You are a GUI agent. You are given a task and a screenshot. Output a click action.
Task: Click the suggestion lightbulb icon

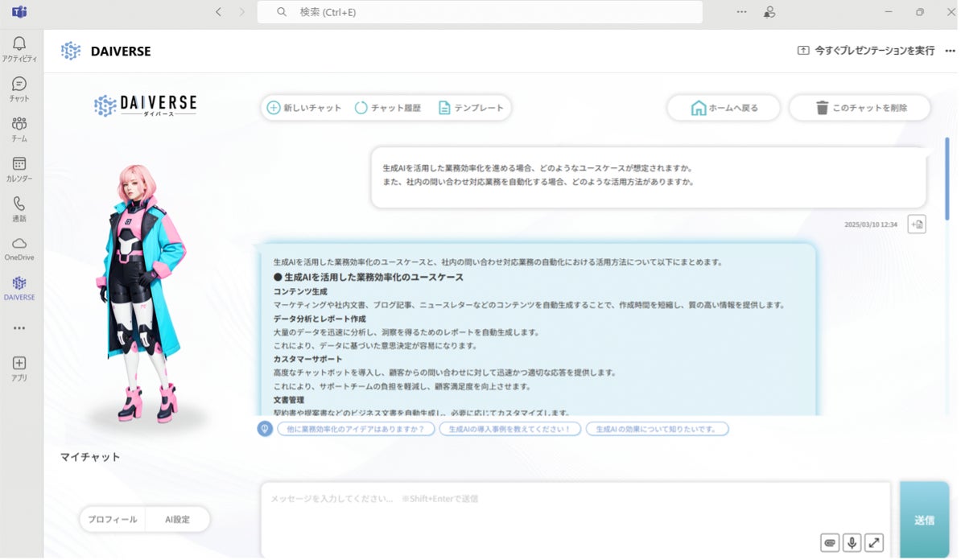point(265,429)
